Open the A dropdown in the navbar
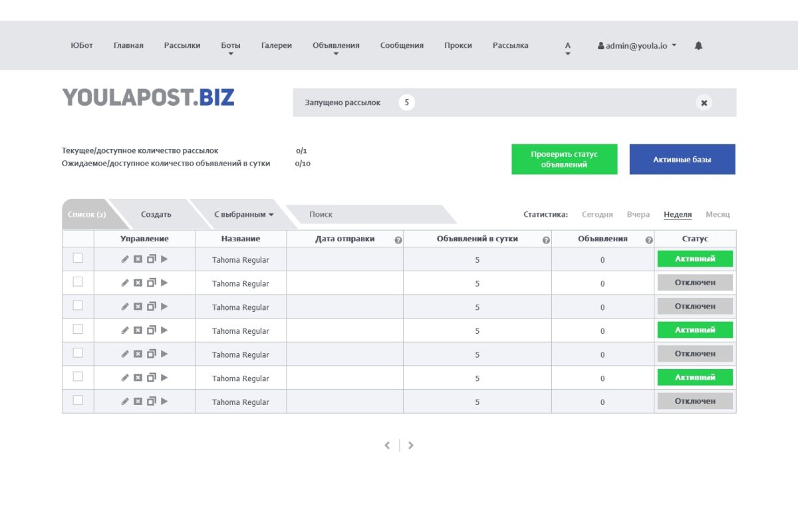Viewport: 798px width, 532px height. point(568,49)
